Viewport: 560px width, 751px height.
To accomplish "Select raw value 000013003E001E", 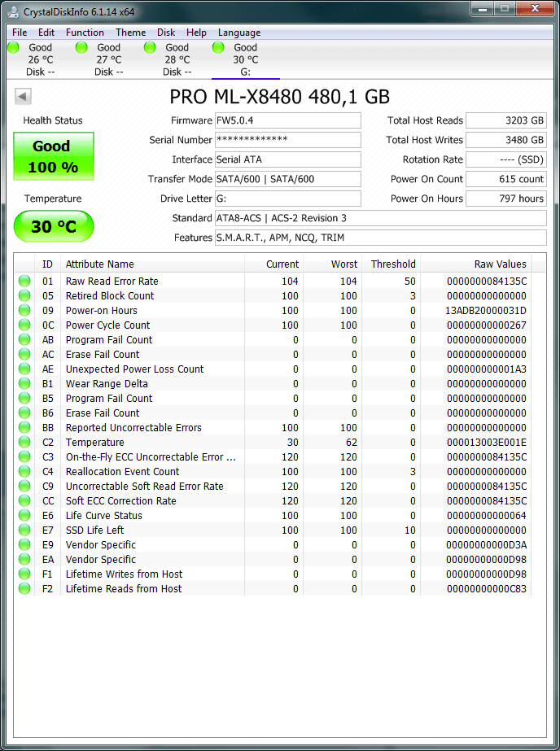I will coord(487,443).
